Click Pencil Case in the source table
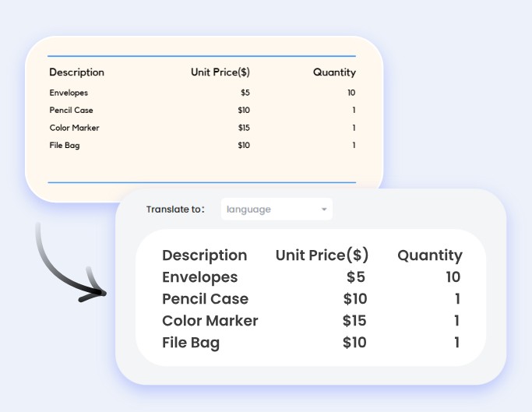532x412 pixels. 71,110
